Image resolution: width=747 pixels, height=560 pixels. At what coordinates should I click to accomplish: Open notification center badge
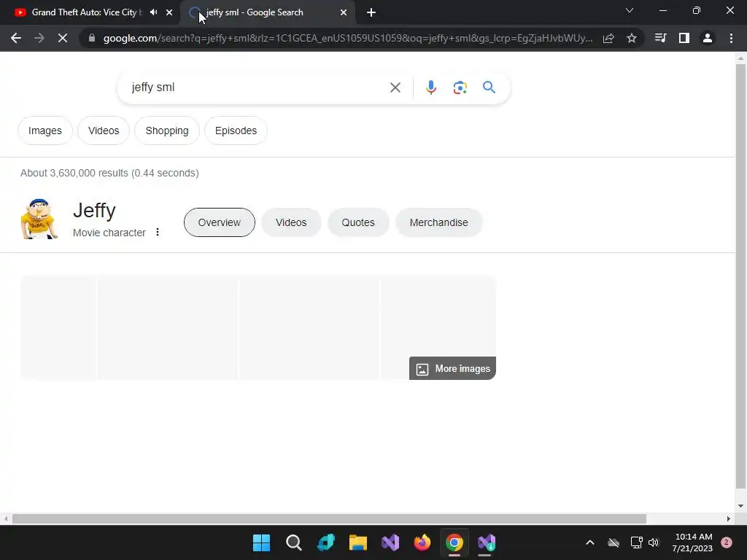click(x=727, y=542)
